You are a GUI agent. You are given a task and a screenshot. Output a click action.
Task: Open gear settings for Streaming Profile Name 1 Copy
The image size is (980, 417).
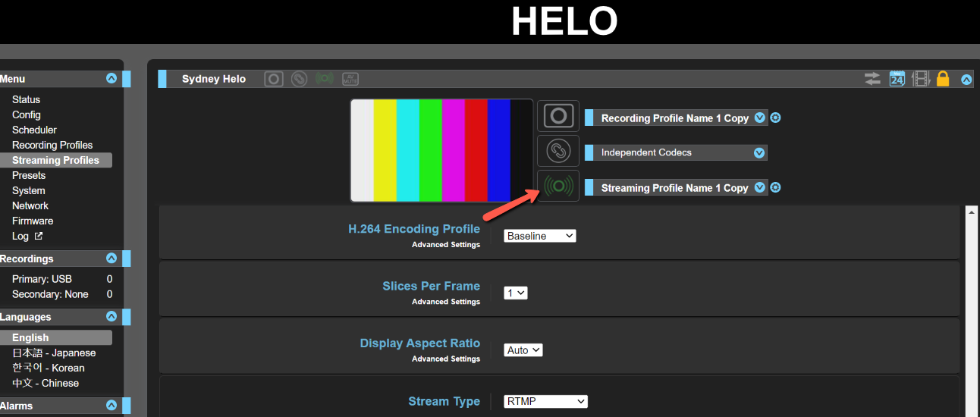pyautogui.click(x=775, y=188)
